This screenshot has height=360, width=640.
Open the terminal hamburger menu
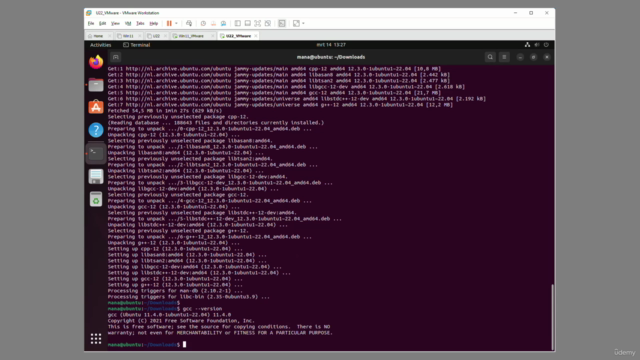(504, 57)
